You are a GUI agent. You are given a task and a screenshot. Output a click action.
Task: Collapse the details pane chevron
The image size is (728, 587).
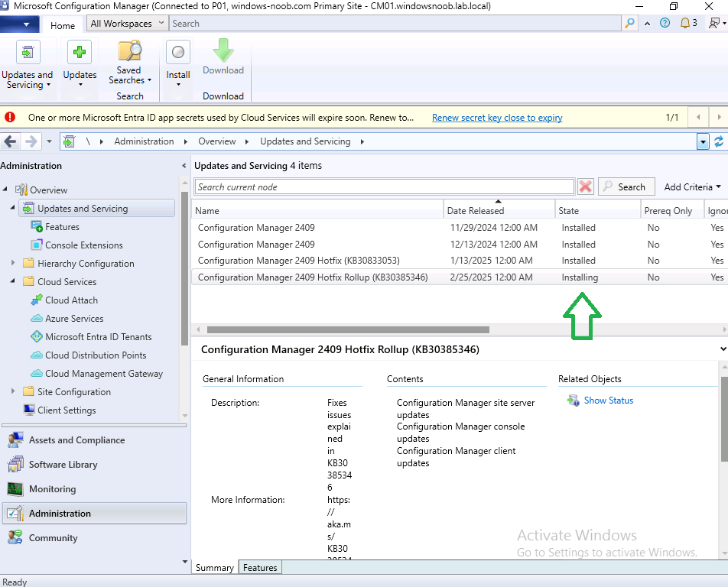click(723, 349)
